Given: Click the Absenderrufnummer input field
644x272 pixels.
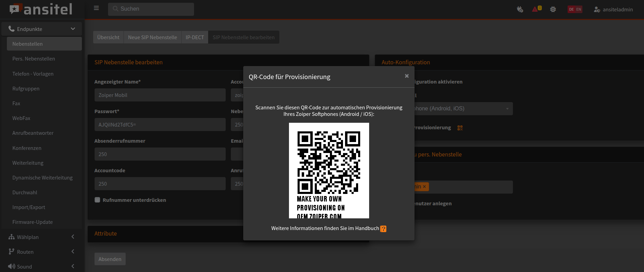Looking at the screenshot, I should point(160,154).
